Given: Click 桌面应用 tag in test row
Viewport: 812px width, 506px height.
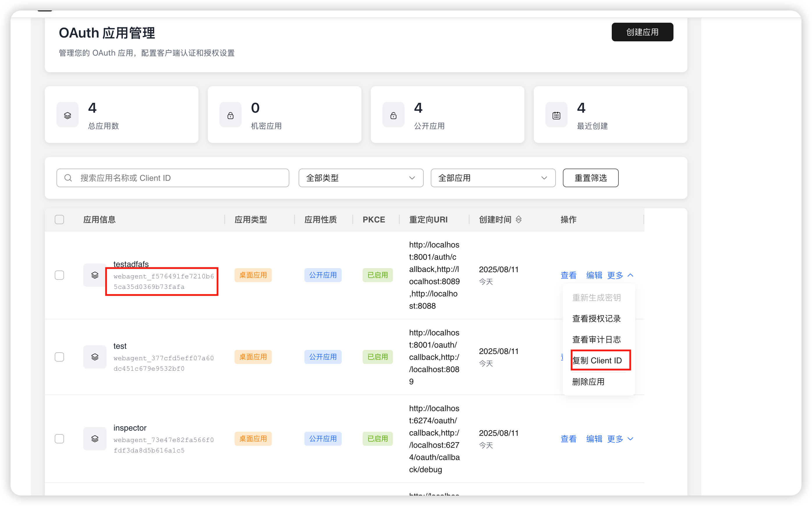Looking at the screenshot, I should point(253,357).
